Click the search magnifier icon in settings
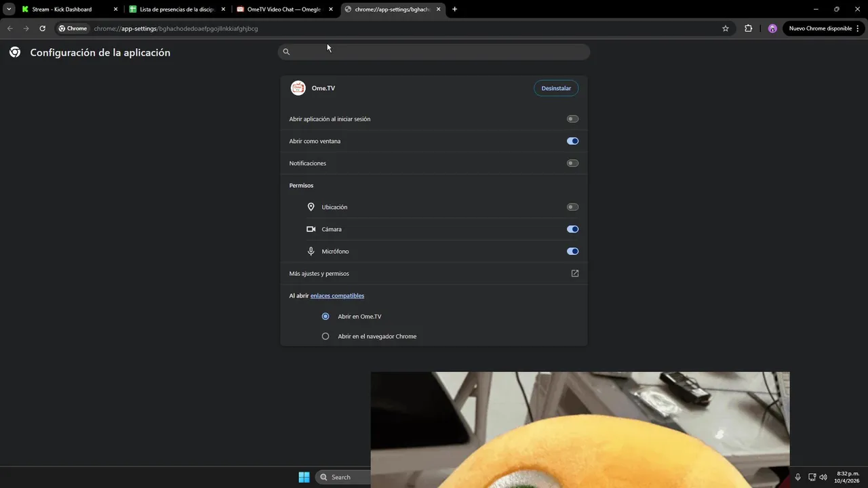Viewport: 868px width, 488px height. (x=286, y=52)
